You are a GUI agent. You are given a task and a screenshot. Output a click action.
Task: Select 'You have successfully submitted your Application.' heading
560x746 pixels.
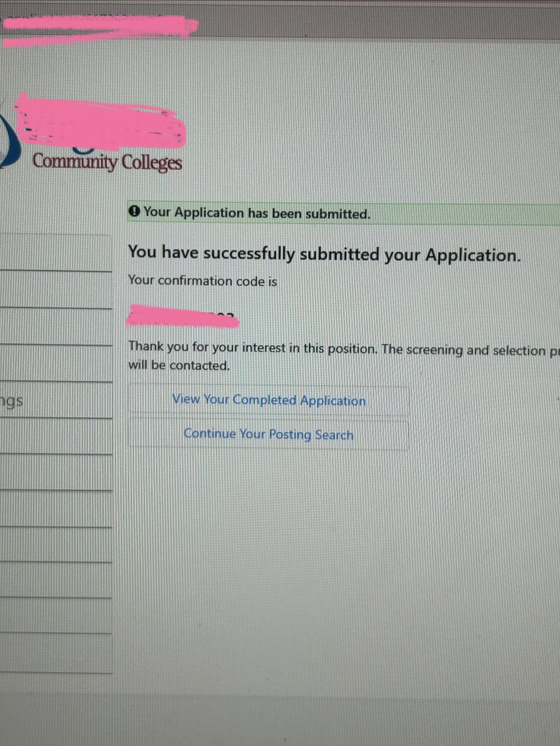pyautogui.click(x=324, y=254)
